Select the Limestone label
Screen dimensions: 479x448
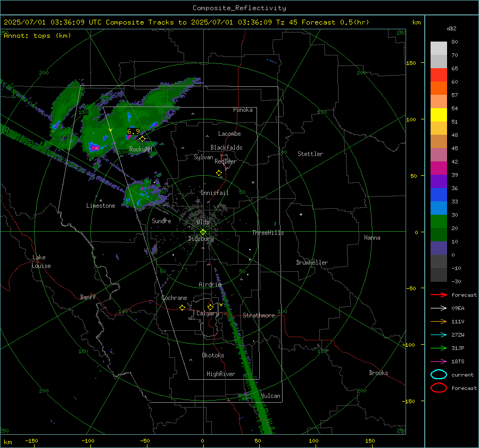tap(101, 206)
